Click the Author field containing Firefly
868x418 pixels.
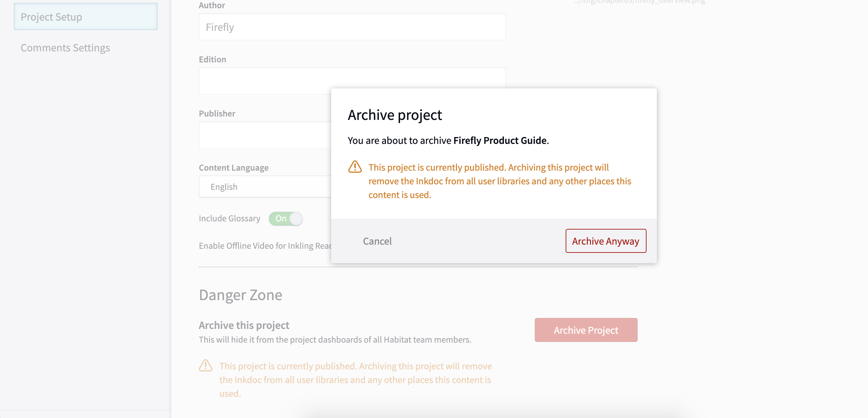[x=352, y=27]
